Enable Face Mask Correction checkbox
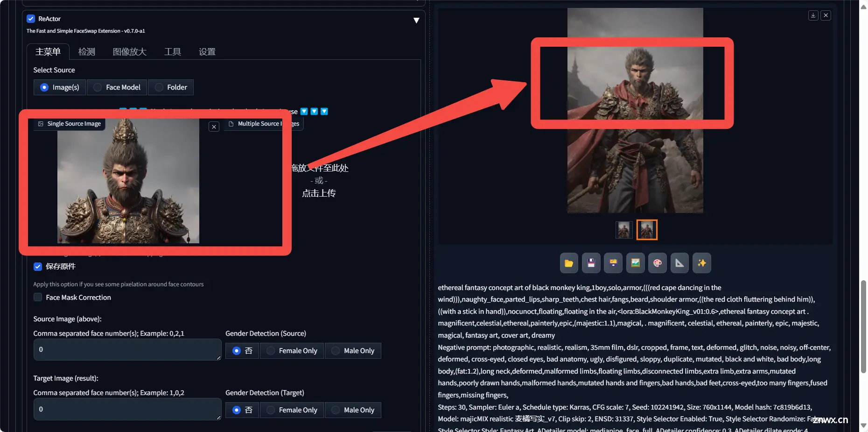 (38, 297)
